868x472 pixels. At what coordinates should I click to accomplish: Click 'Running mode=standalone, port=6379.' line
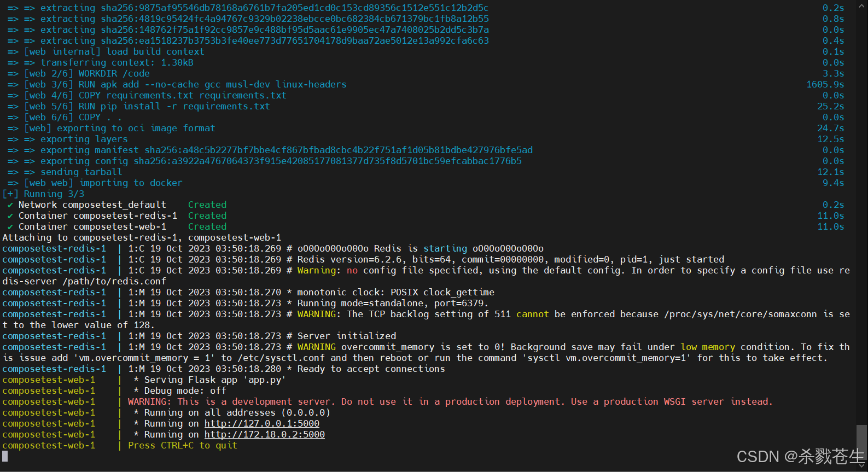(x=246, y=303)
